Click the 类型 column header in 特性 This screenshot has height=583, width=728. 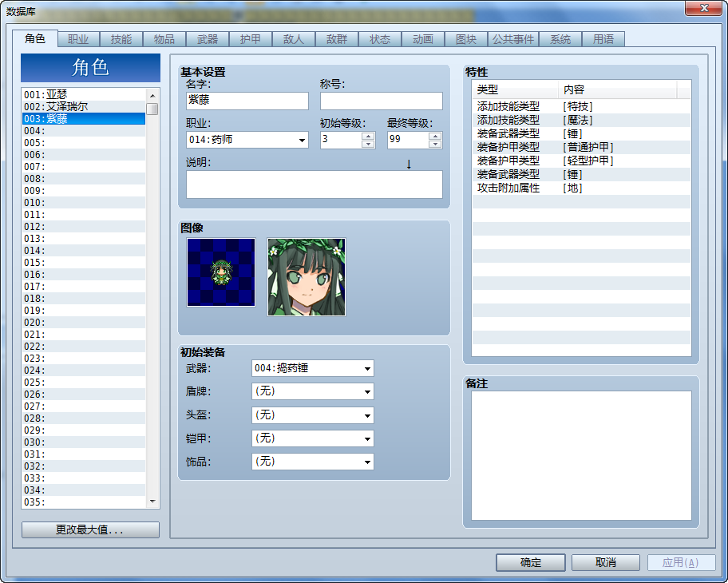(515, 89)
